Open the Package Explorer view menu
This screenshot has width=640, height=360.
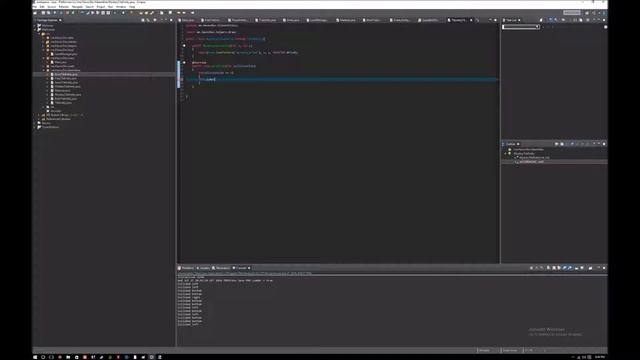tap(155, 20)
